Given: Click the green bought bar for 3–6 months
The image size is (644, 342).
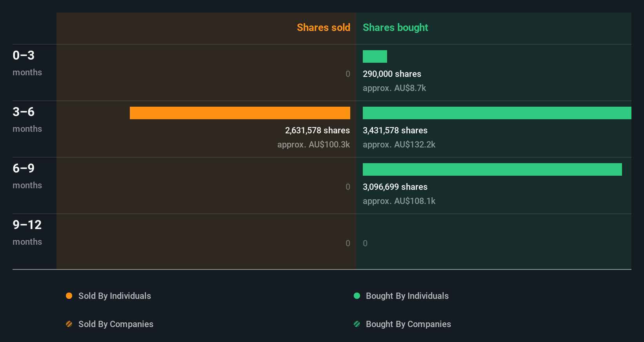Looking at the screenshot, I should tap(497, 113).
